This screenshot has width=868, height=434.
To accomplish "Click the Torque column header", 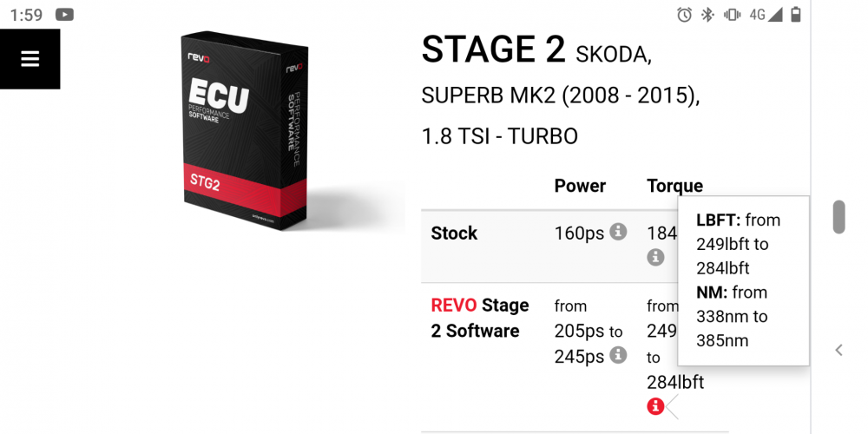I will pos(674,186).
